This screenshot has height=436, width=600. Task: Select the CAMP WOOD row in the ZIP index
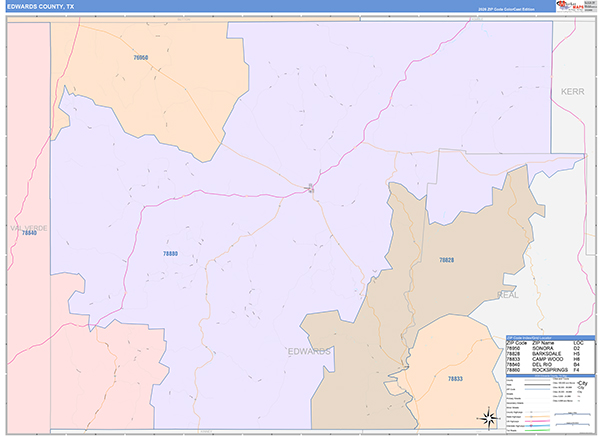550,359
